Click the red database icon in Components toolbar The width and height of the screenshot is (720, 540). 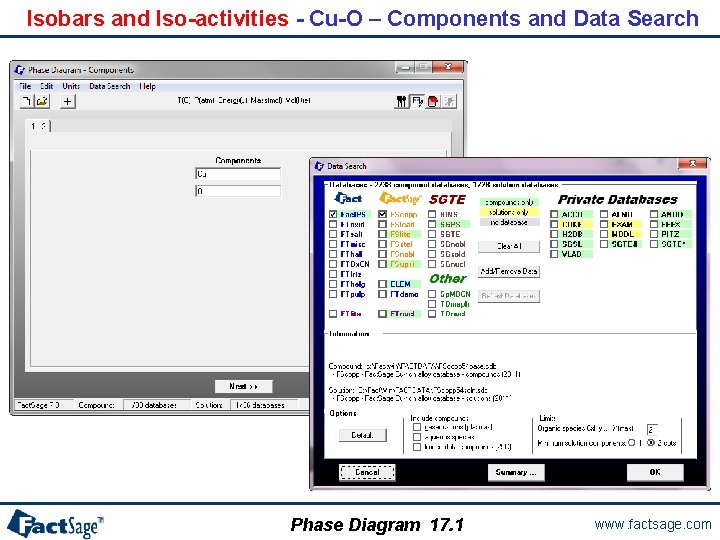point(433,101)
